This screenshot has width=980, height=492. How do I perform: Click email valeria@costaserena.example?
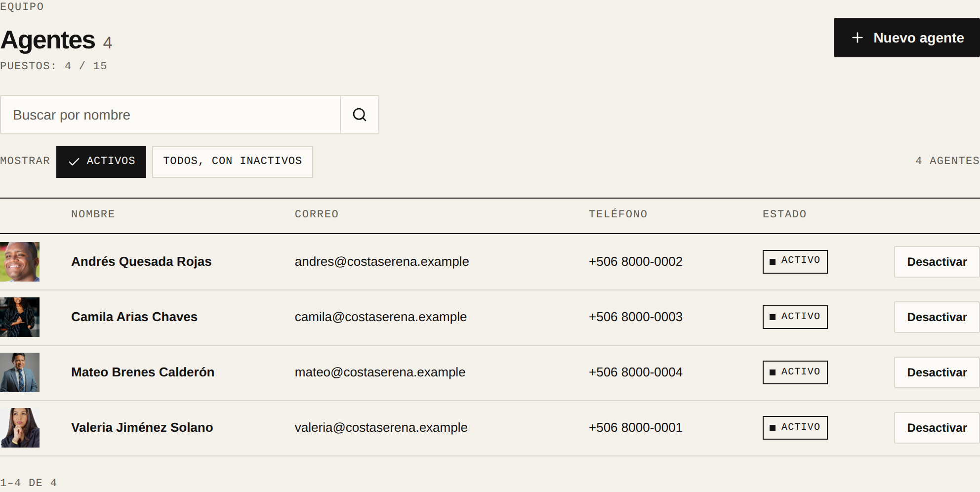[381, 427]
